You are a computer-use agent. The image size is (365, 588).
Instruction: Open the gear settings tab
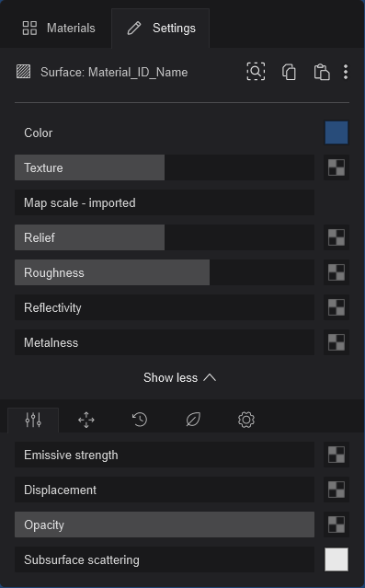(246, 420)
